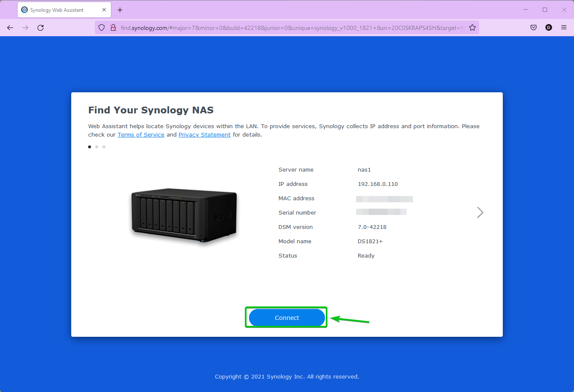Open the Terms of Service link
574x392 pixels.
coord(141,134)
